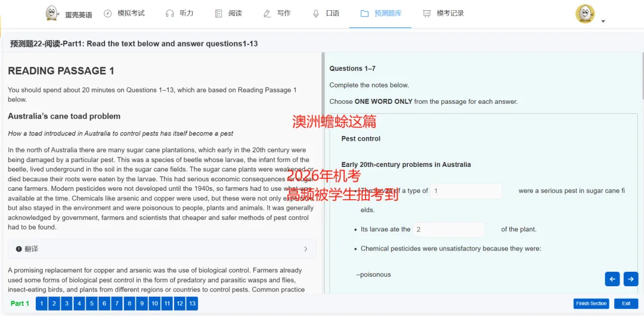Jump to question 6 button
This screenshot has width=644, height=316.
(x=104, y=303)
